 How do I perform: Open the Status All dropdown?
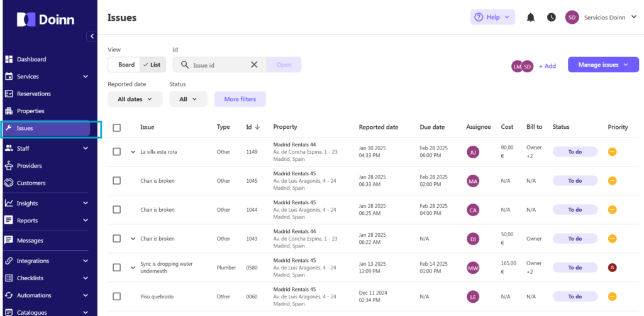(x=189, y=99)
